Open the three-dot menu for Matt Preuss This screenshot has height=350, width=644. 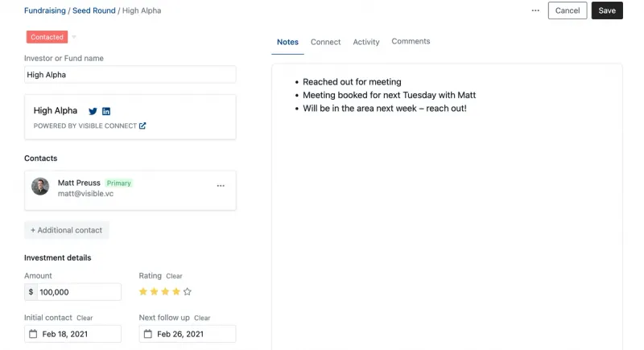221,186
